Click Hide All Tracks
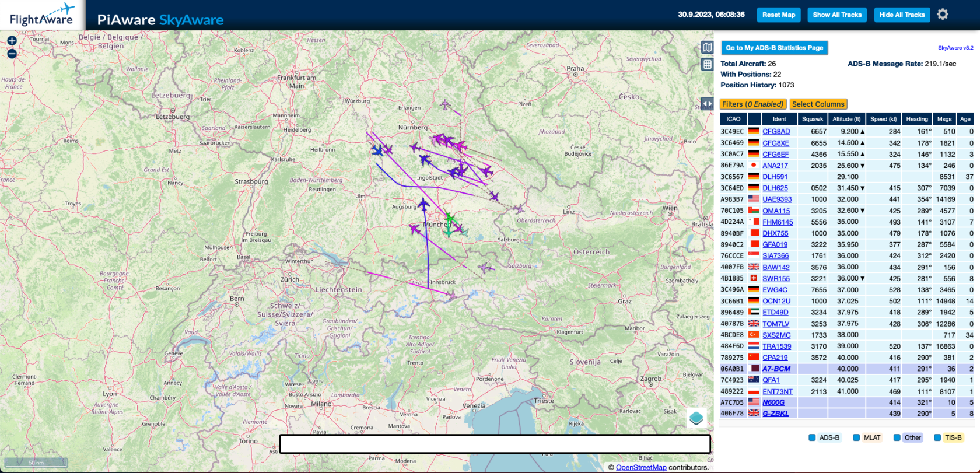The height and width of the screenshot is (473, 980). pyautogui.click(x=902, y=15)
